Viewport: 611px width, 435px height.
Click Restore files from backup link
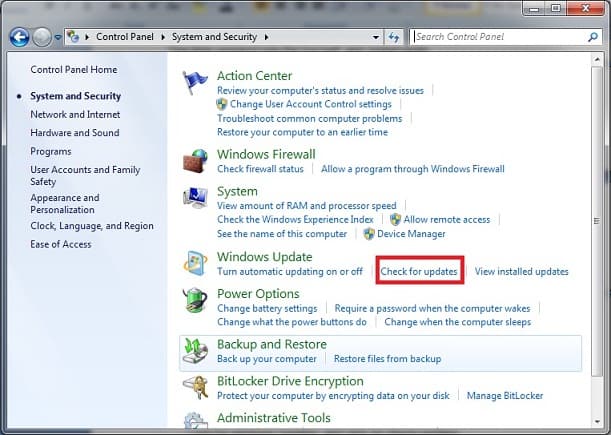[387, 359]
